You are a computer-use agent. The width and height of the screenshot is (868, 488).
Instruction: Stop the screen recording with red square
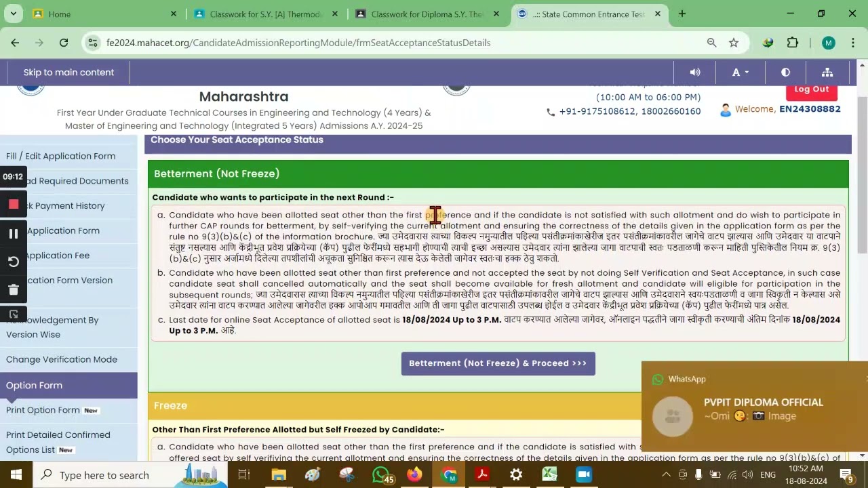[x=13, y=204]
